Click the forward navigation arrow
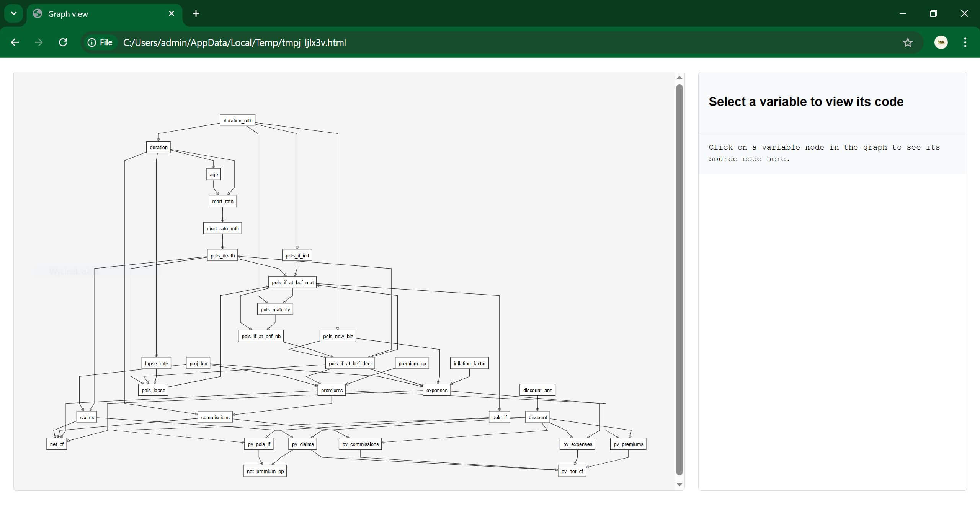This screenshot has height=524, width=980. pyautogui.click(x=39, y=42)
